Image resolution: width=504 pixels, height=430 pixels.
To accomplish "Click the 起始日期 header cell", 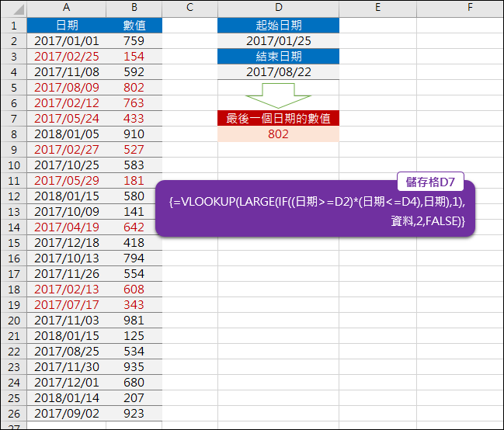I will pos(278,26).
